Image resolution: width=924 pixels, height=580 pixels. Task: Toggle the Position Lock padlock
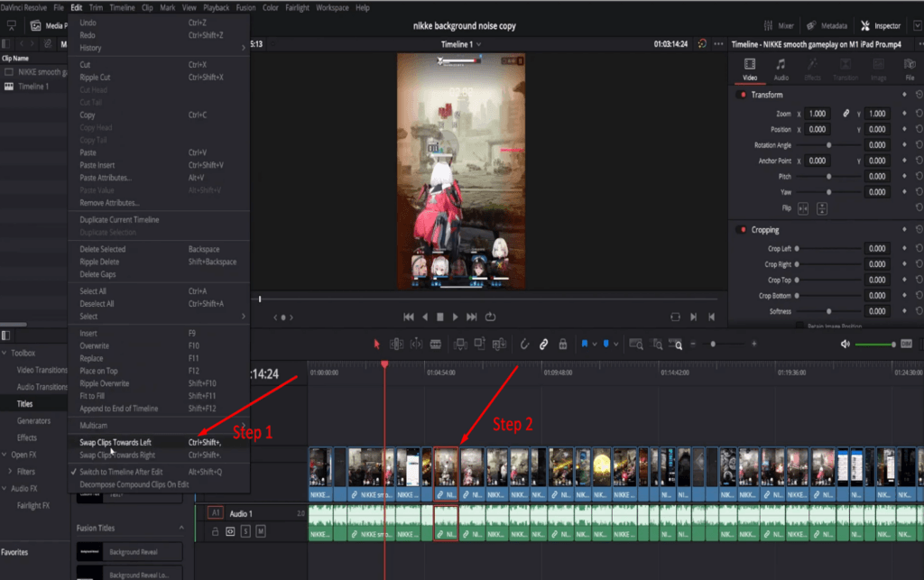point(563,345)
